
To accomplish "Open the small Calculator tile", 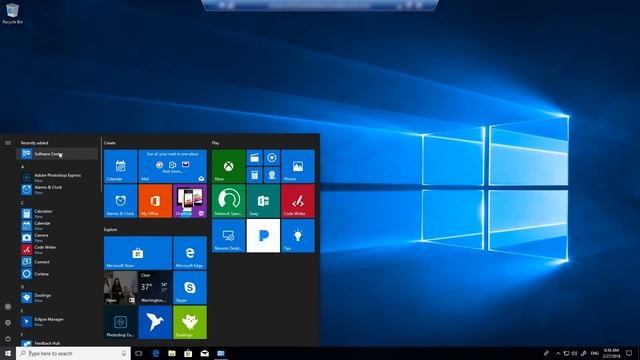I will click(x=254, y=175).
